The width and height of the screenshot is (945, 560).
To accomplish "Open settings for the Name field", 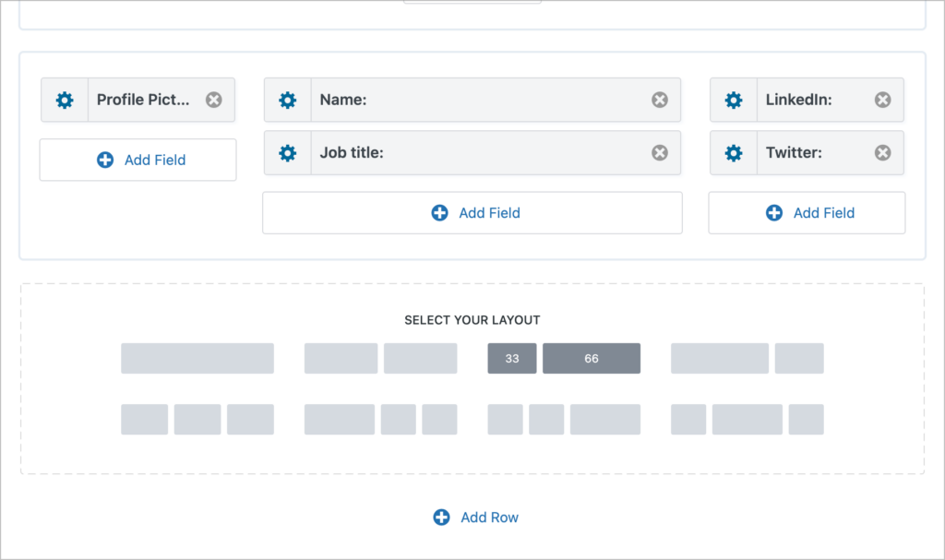I will point(287,100).
